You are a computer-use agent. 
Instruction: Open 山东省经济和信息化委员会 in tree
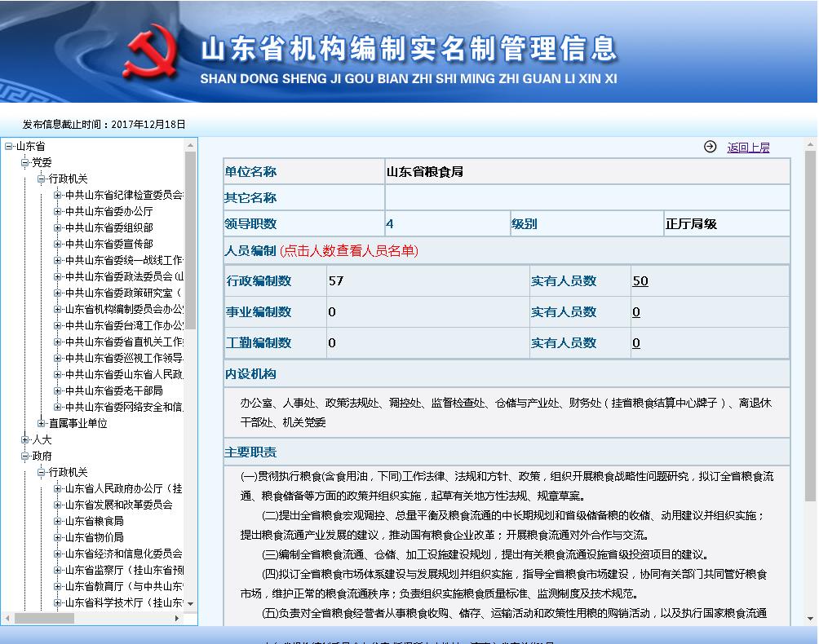(124, 554)
